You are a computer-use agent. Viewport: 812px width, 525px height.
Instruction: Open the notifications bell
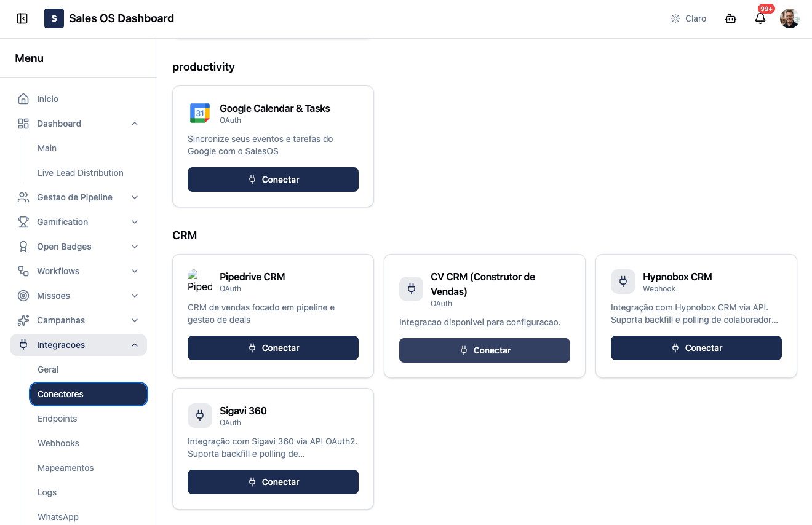pos(760,18)
